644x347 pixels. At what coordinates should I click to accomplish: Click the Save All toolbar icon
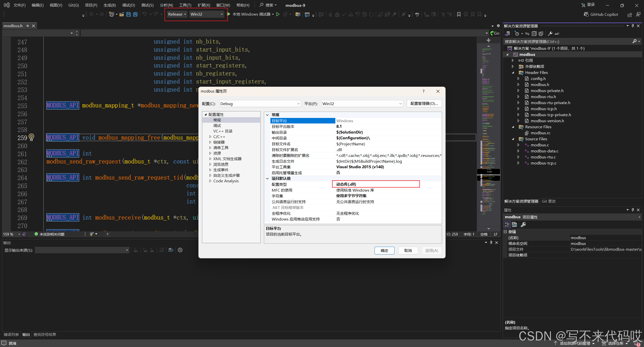[135, 14]
